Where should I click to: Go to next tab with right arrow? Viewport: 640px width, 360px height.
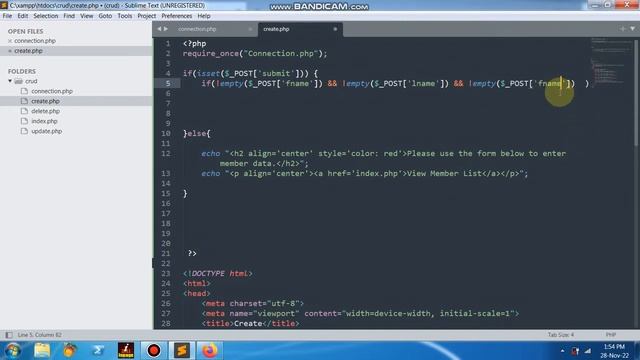point(166,29)
